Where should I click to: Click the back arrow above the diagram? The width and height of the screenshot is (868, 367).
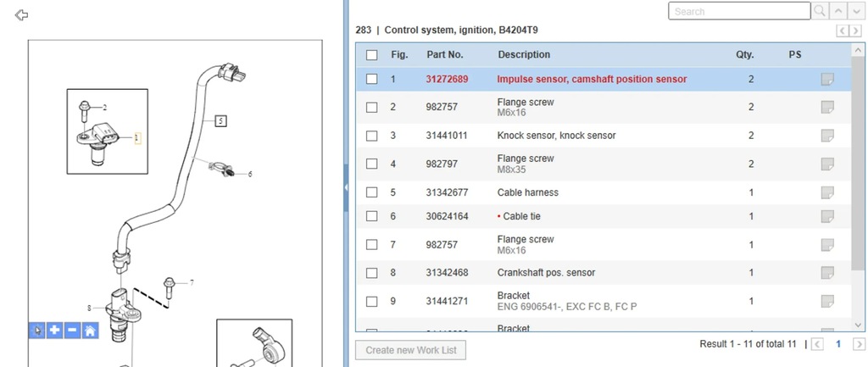(22, 15)
